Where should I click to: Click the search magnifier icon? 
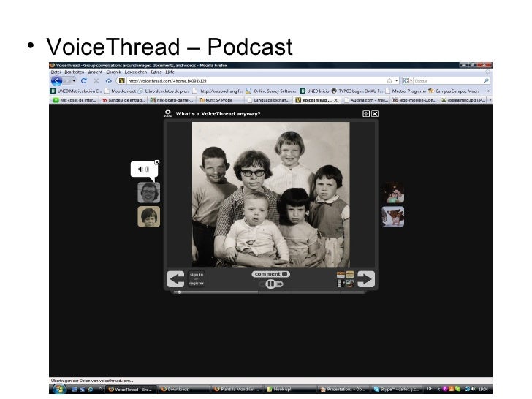[x=486, y=80]
